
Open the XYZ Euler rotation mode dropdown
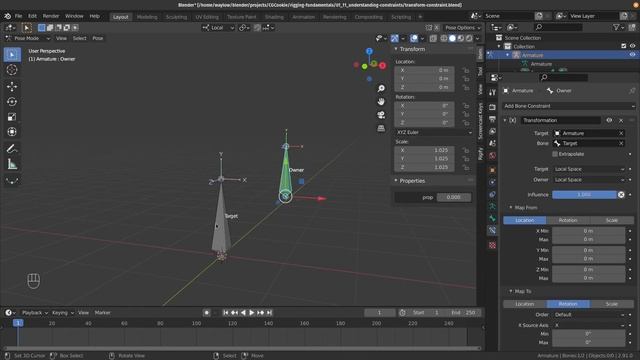[434, 133]
